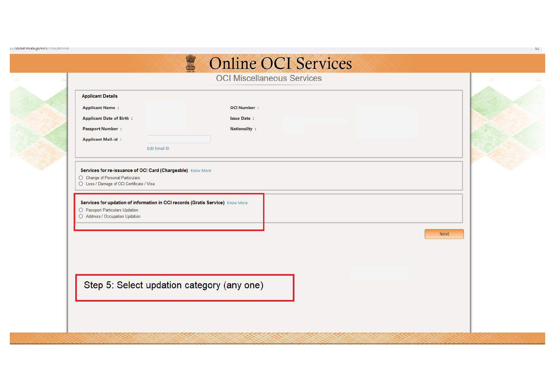
Task: Click the ociservices.gov.in URL text
Action: pyautogui.click(x=40, y=48)
